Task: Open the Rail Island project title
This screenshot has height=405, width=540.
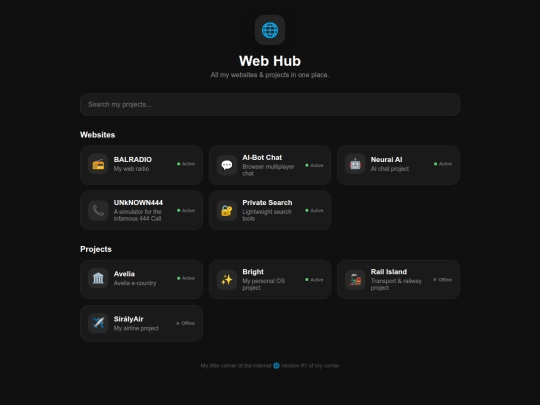Action: click(388, 272)
